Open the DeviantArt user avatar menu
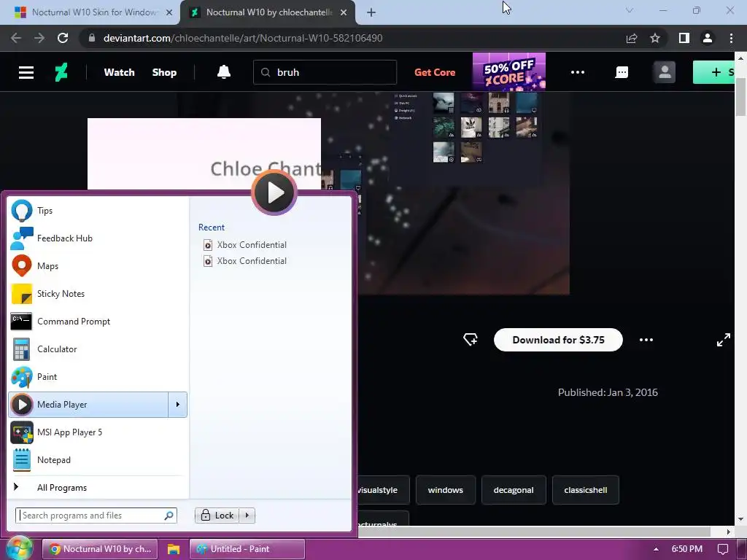The height and width of the screenshot is (560, 747). pyautogui.click(x=664, y=72)
